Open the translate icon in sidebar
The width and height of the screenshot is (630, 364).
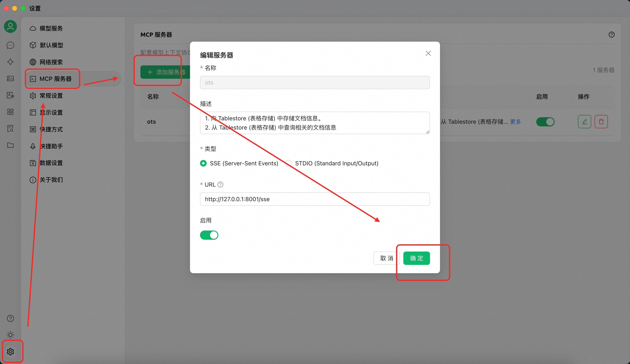point(10,95)
